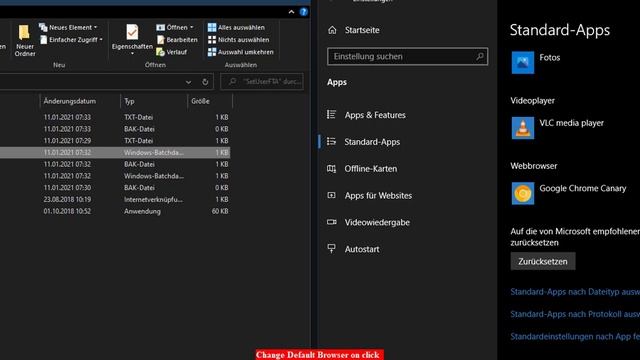Click the Fotos app icon

coord(522,62)
